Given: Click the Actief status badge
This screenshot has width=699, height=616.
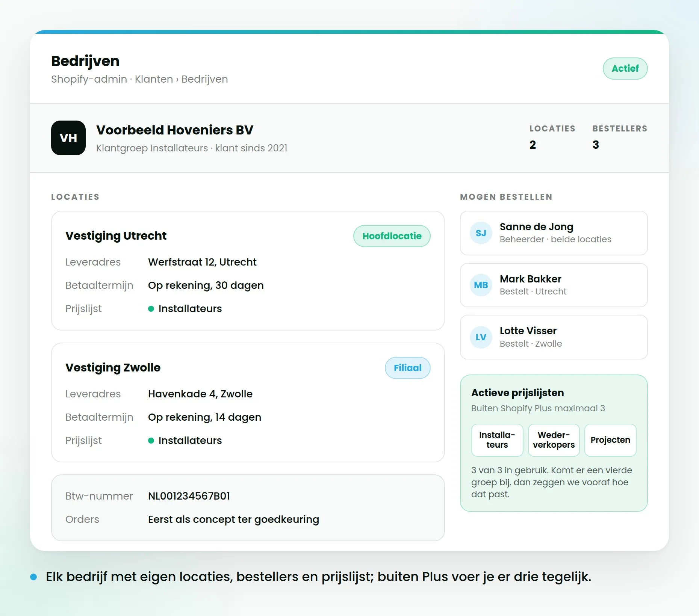Looking at the screenshot, I should pos(625,68).
